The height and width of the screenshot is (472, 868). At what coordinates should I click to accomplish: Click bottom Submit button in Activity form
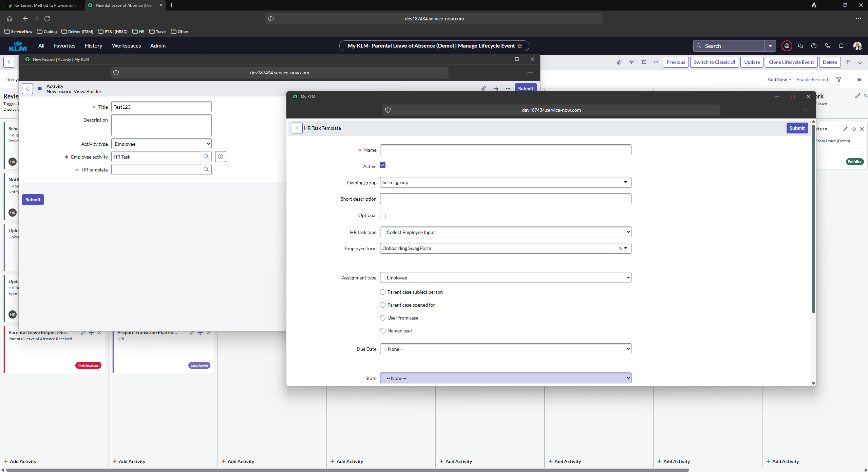pyautogui.click(x=33, y=200)
